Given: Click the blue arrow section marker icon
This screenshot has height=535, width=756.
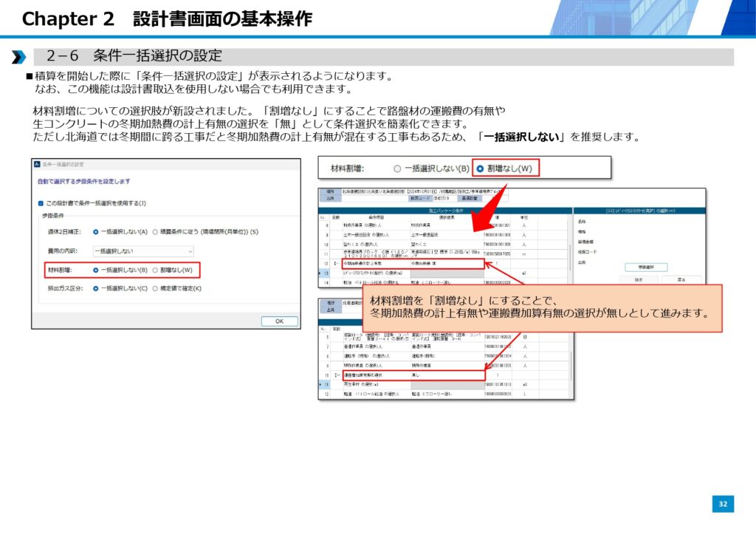Looking at the screenshot, I should 19,57.
